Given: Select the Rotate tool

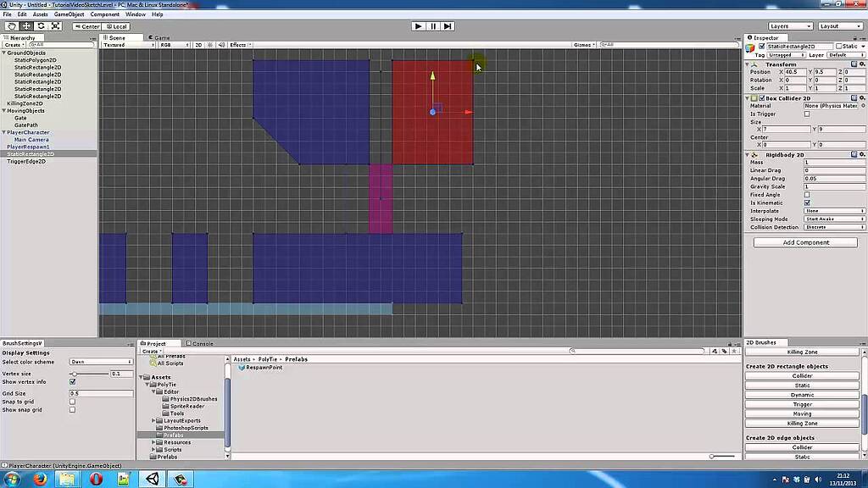Looking at the screenshot, I should tap(40, 26).
